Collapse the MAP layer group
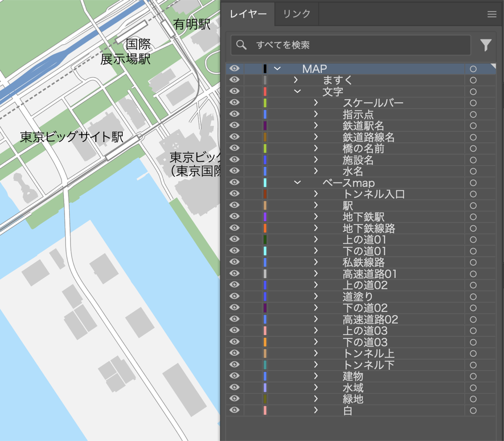 (x=276, y=69)
